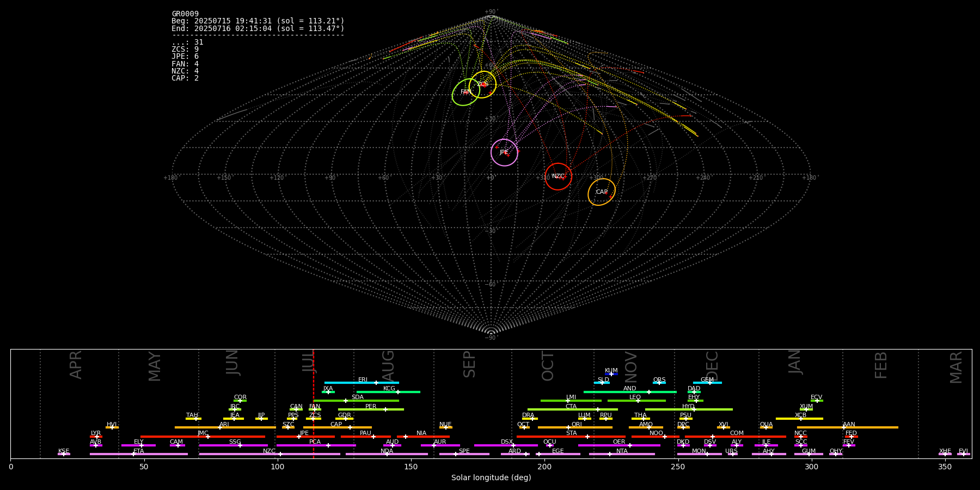980x490 pixels.
Task: Select the orange ORI shower bar
Action: (x=575, y=427)
